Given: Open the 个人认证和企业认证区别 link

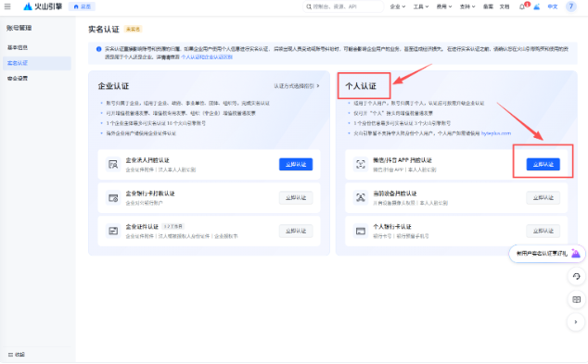Looking at the screenshot, I should (x=207, y=56).
